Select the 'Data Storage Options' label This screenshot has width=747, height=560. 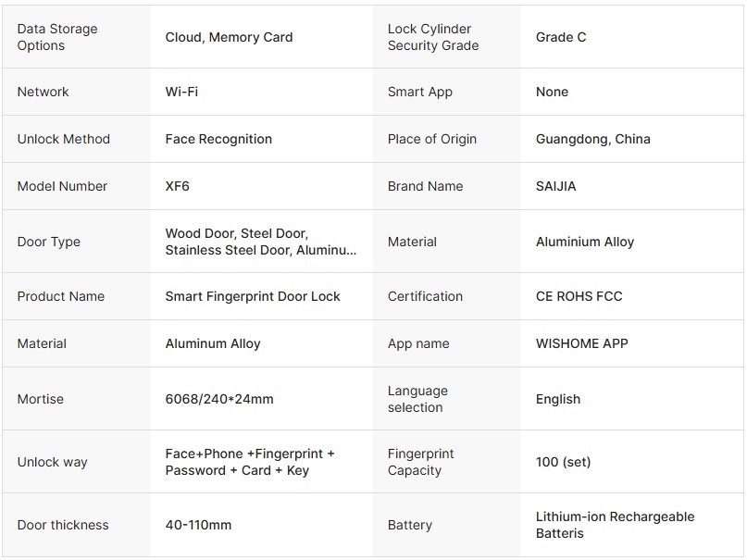[57, 37]
